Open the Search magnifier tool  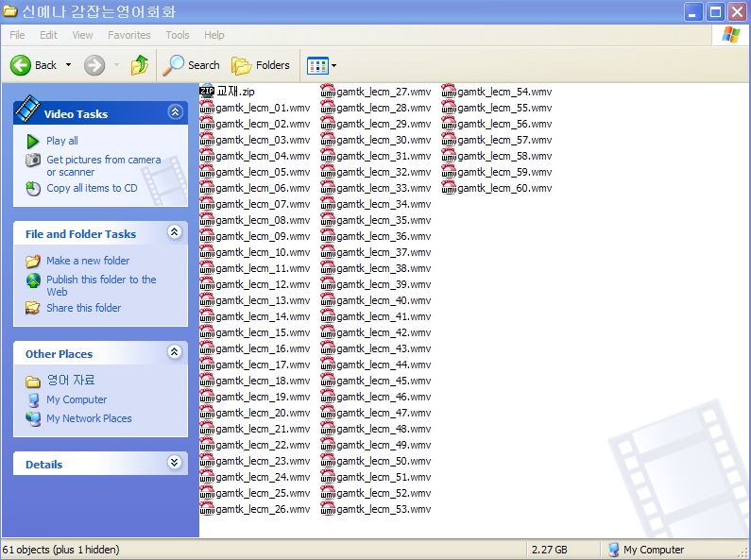191,65
